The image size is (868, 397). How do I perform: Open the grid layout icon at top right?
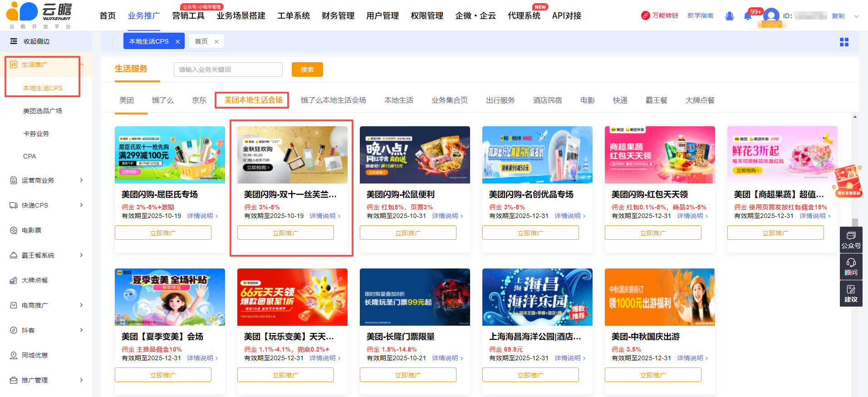tap(844, 42)
